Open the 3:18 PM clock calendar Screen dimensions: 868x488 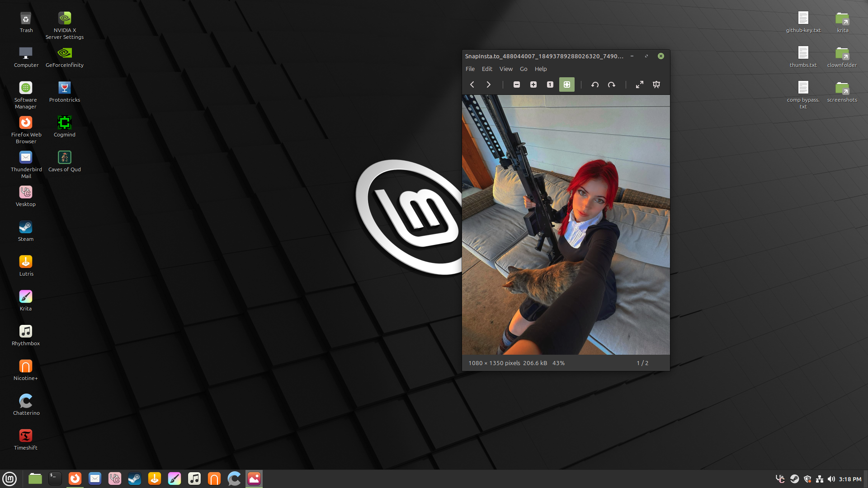pos(850,479)
